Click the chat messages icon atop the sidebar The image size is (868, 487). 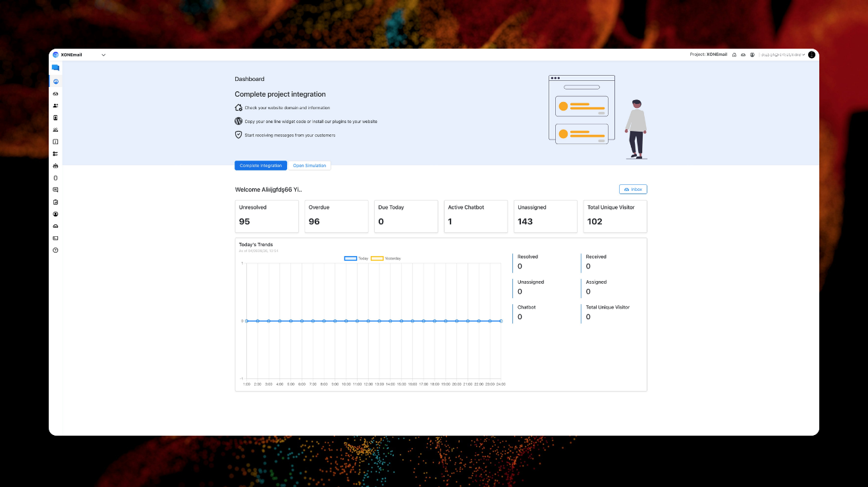click(56, 67)
